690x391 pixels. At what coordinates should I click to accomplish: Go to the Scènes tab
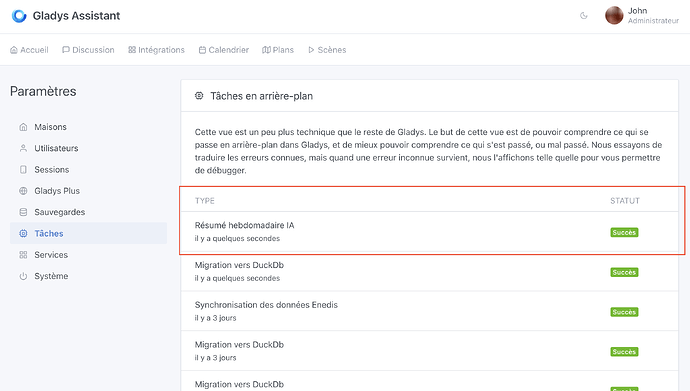pos(327,50)
